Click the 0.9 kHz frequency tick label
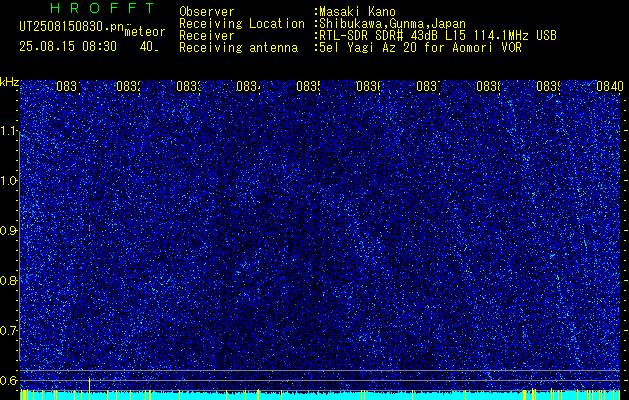 point(9,231)
